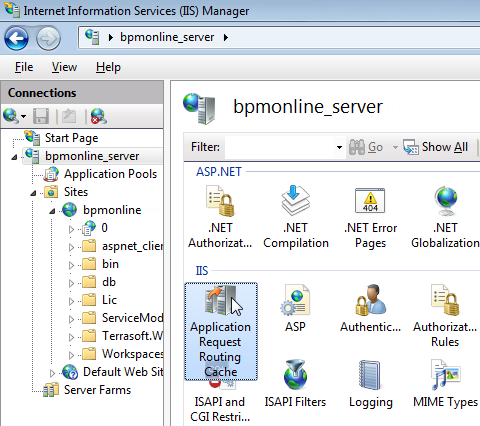This screenshot has height=426, width=480.
Task: Select the Lic folder in tree
Action: click(109, 300)
